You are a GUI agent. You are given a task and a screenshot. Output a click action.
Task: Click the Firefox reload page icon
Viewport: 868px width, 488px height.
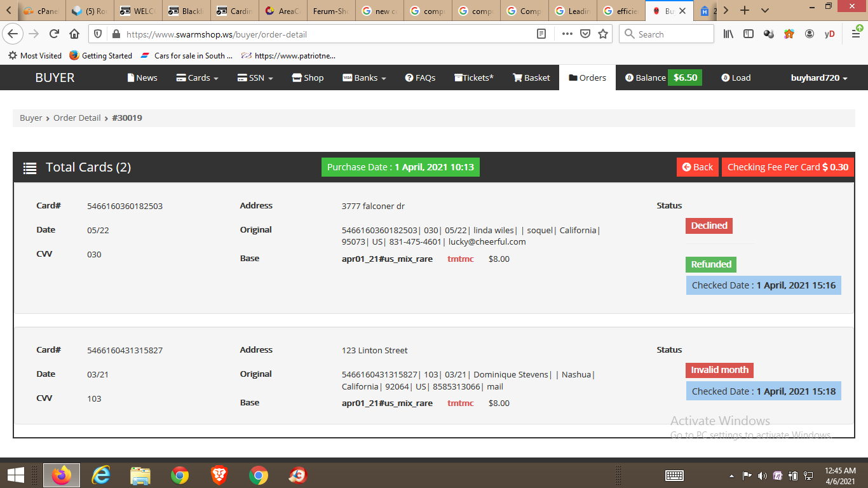tap(55, 34)
